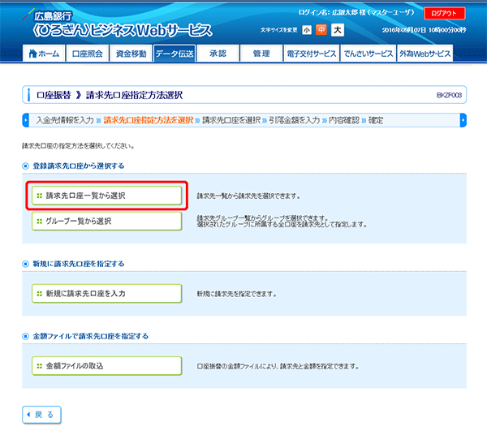Go to the 承認 tab
The image size is (487, 448).
(218, 54)
